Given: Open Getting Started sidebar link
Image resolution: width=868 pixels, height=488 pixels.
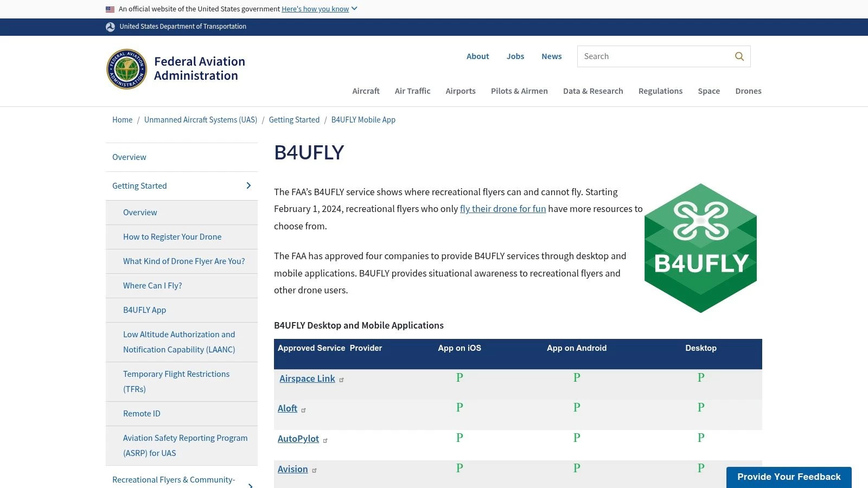Looking at the screenshot, I should [x=139, y=186].
